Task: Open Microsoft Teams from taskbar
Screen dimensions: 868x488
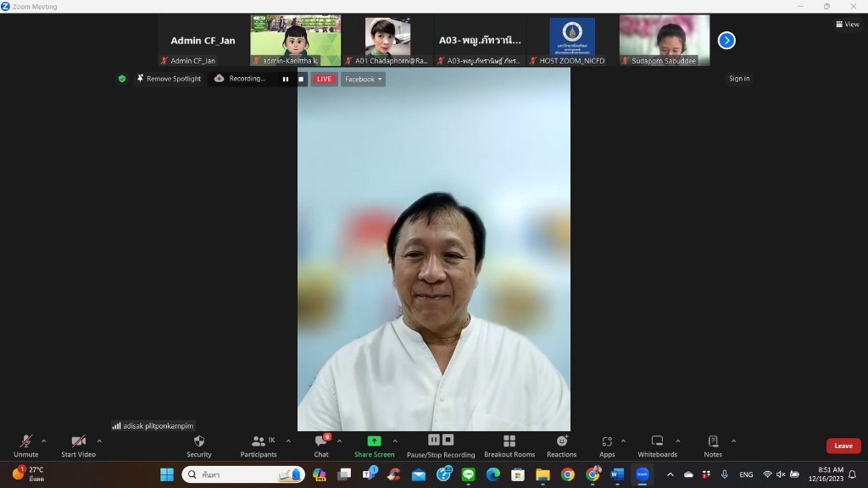Action: click(370, 474)
